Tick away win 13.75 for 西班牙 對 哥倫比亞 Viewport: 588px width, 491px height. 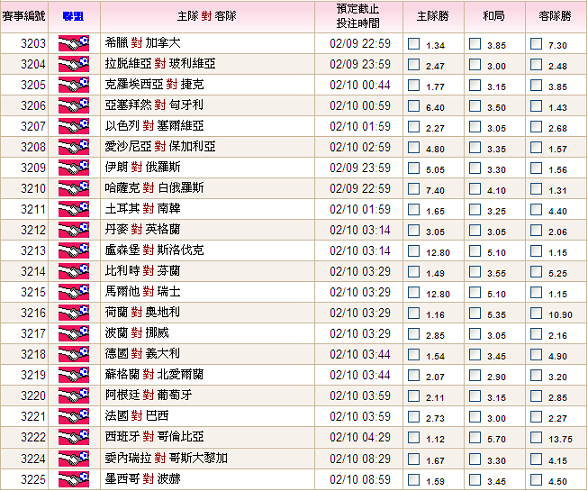[536, 437]
